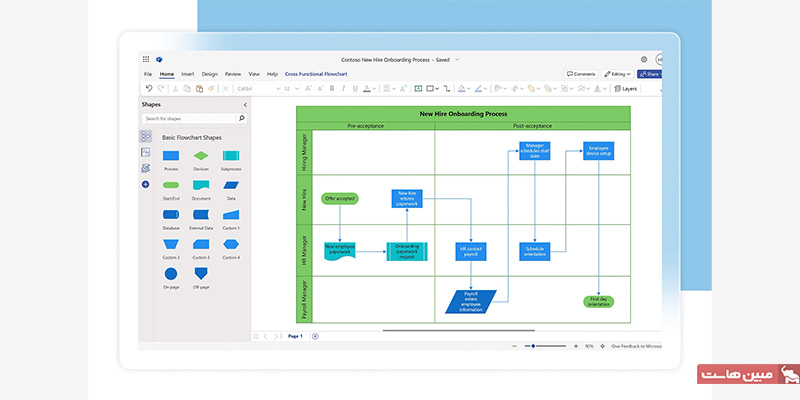The width and height of the screenshot is (800, 400).
Task: Select the Decision shape in Shapes panel
Action: pos(201,156)
